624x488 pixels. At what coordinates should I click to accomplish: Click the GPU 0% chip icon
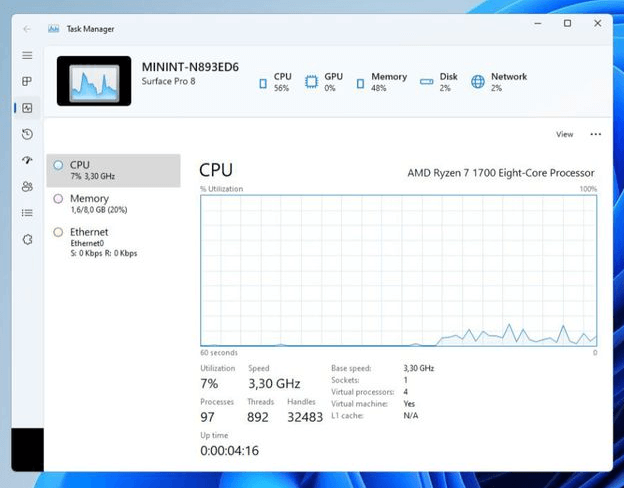[311, 82]
